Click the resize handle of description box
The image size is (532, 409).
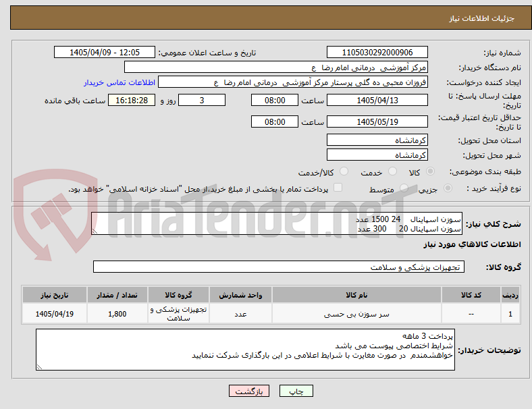tap(95, 231)
